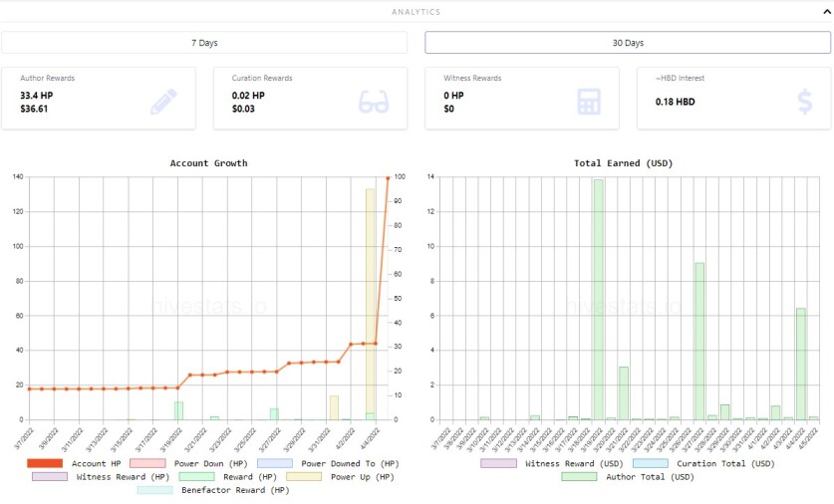Click the calculator icon in Witness Rewards
This screenshot has height=504, width=834.
589,102
